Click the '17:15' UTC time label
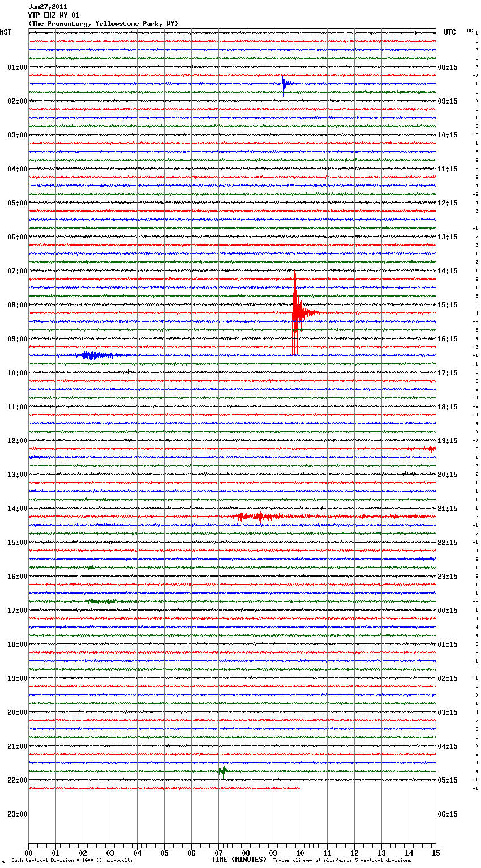The image size is (481, 868). click(x=448, y=373)
